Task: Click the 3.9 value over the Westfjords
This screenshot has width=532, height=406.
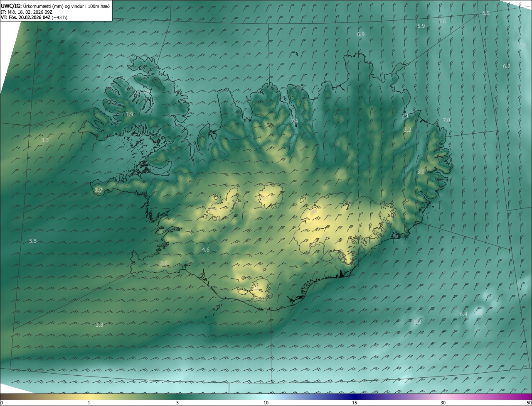Action: click(x=129, y=114)
